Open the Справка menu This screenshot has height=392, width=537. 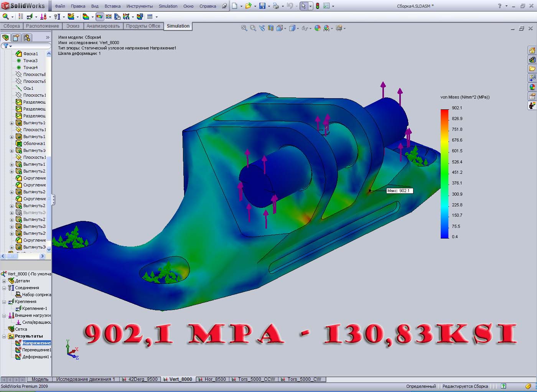tap(208, 6)
